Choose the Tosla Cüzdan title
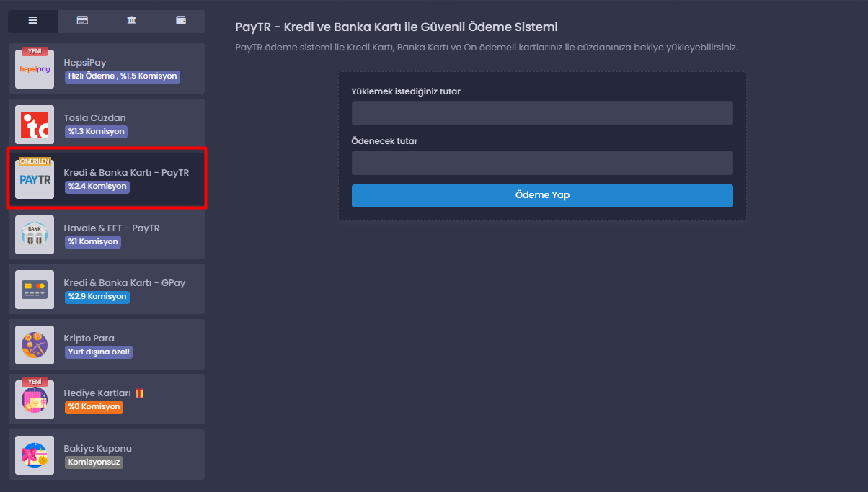 click(95, 117)
